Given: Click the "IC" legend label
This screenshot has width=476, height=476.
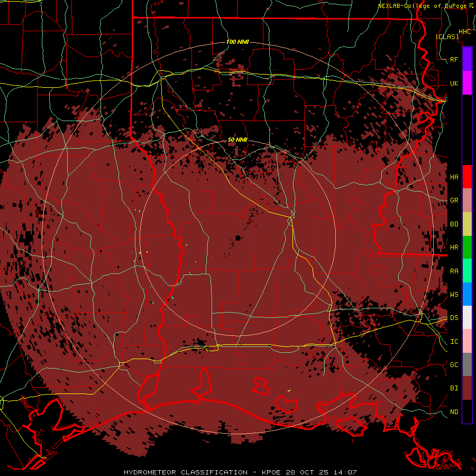Looking at the screenshot, I should click(x=454, y=342).
